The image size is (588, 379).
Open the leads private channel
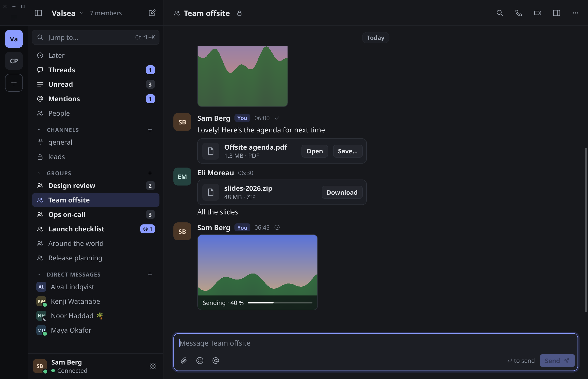[x=96, y=157]
